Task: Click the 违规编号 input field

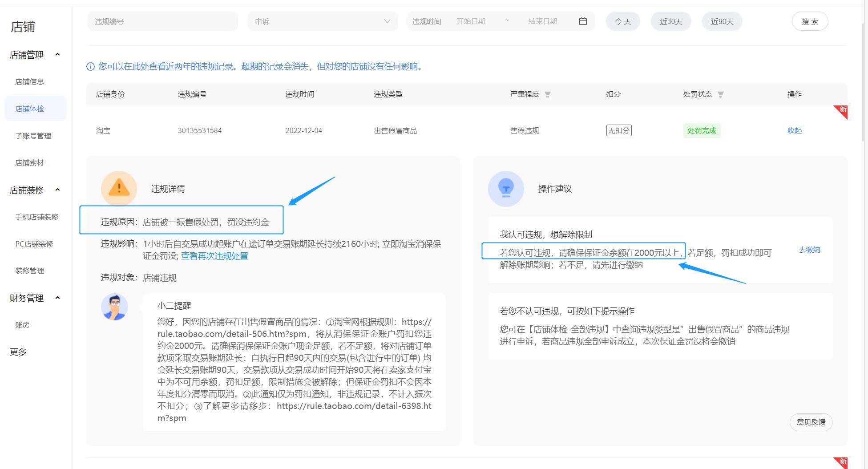Action: (162, 21)
